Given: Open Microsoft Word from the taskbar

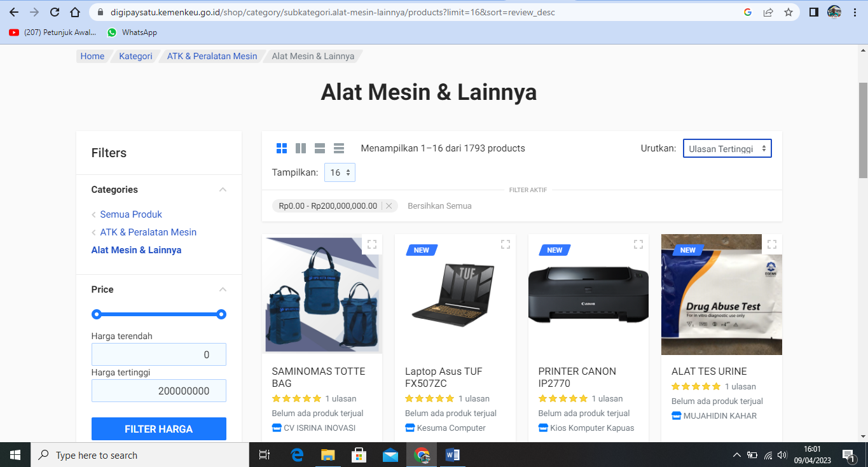Looking at the screenshot, I should point(453,455).
